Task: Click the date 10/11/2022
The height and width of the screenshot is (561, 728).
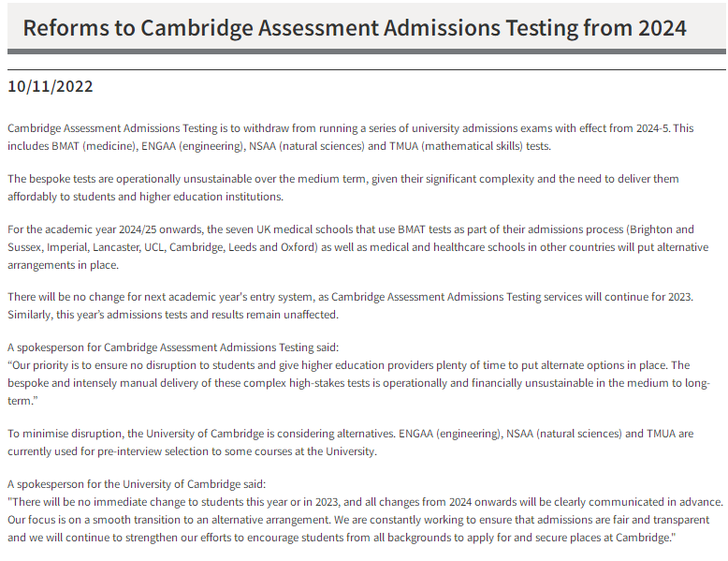Action: tap(51, 86)
